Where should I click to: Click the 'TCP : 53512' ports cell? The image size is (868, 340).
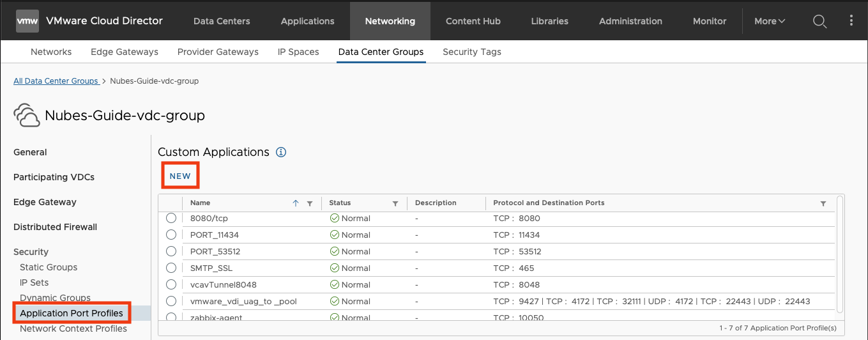click(x=517, y=251)
